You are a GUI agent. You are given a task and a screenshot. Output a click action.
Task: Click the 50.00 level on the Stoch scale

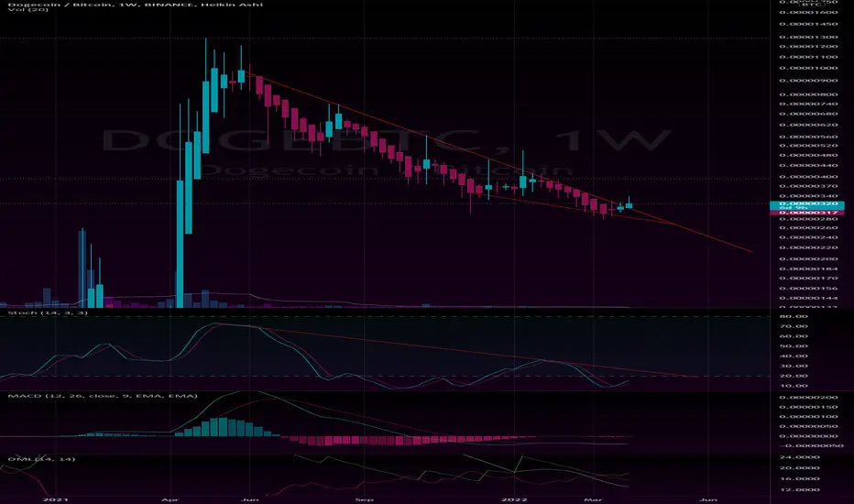point(794,346)
